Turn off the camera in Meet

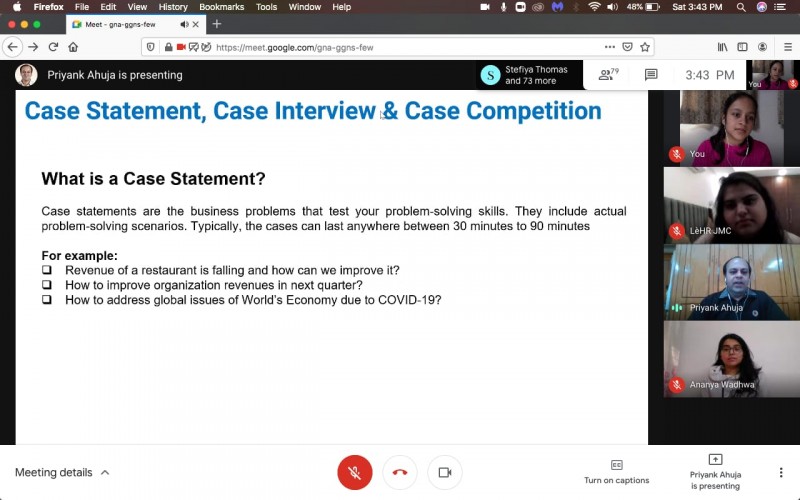445,472
